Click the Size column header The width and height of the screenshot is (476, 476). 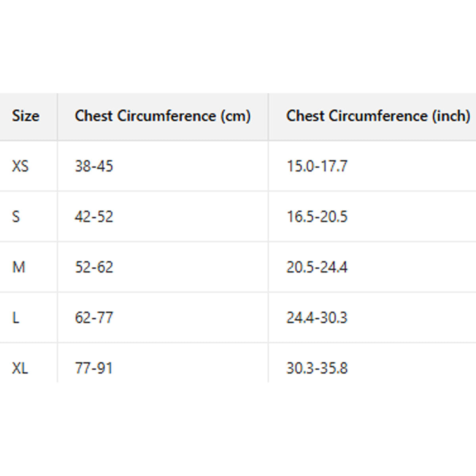point(26,116)
